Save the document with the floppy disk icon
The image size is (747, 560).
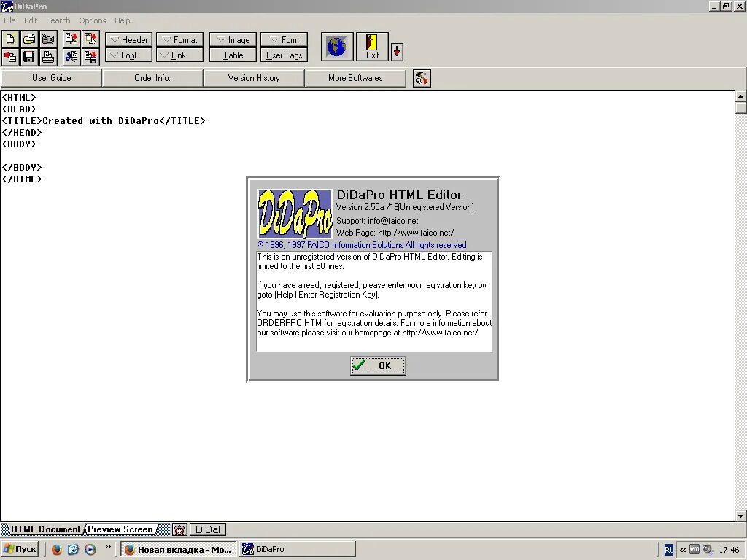[x=29, y=57]
